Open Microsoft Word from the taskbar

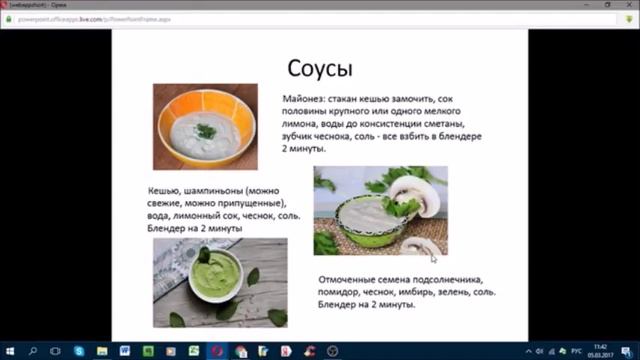click(125, 351)
